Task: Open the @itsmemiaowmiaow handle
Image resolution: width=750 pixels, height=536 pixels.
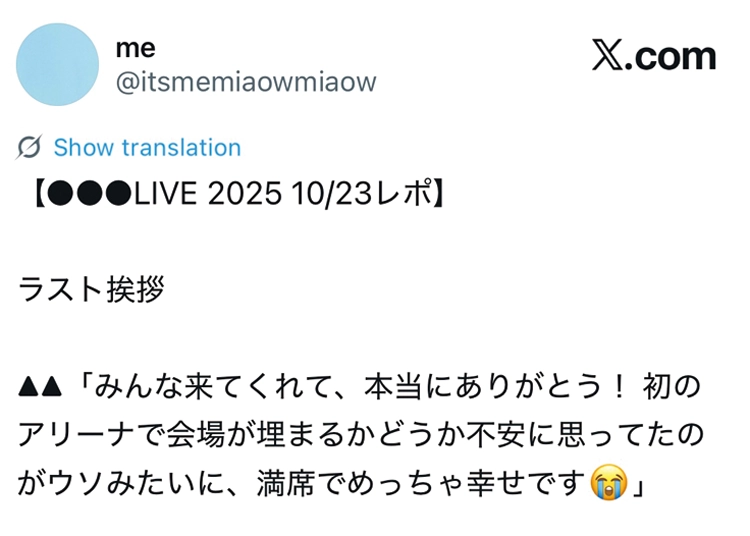Action: 246,82
